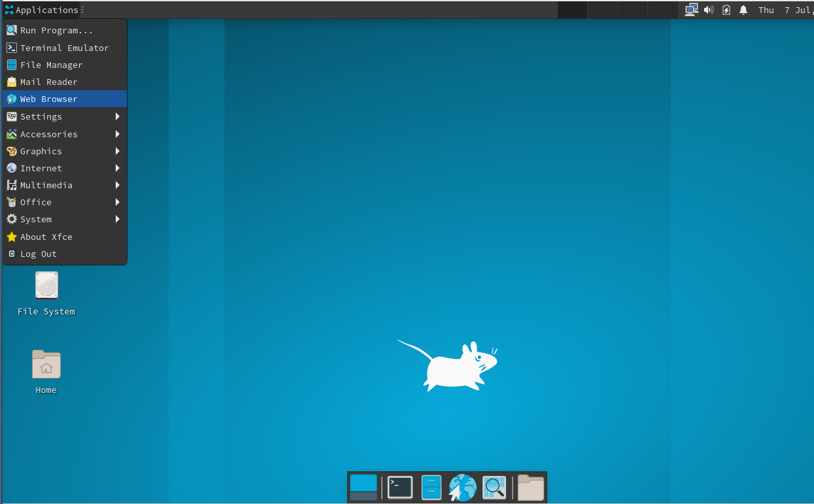Launch the web browser from the dock
Image resolution: width=814 pixels, height=504 pixels.
pyautogui.click(x=462, y=487)
